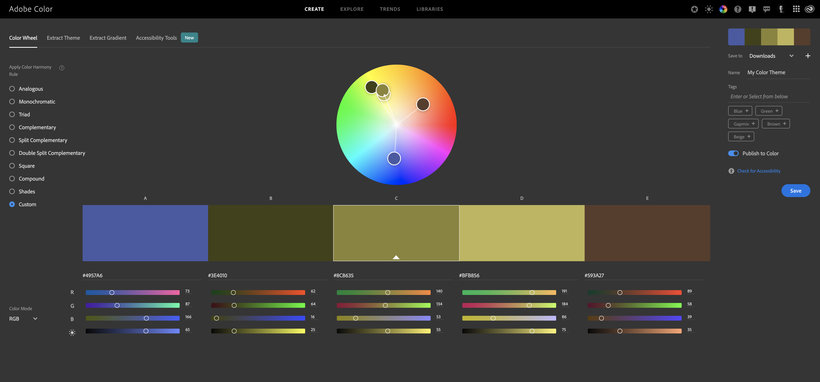
Task: Go to the TRENDS tab
Action: pyautogui.click(x=390, y=9)
